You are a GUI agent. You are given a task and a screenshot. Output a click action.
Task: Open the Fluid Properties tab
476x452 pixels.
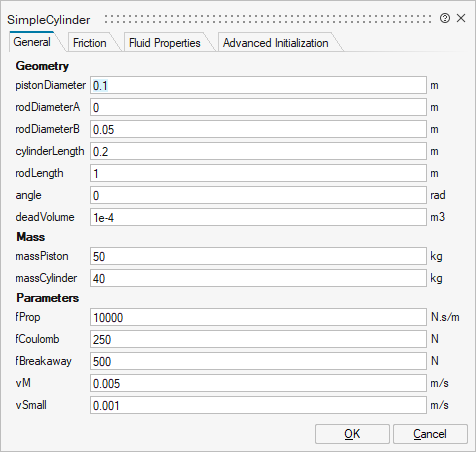[x=165, y=43]
